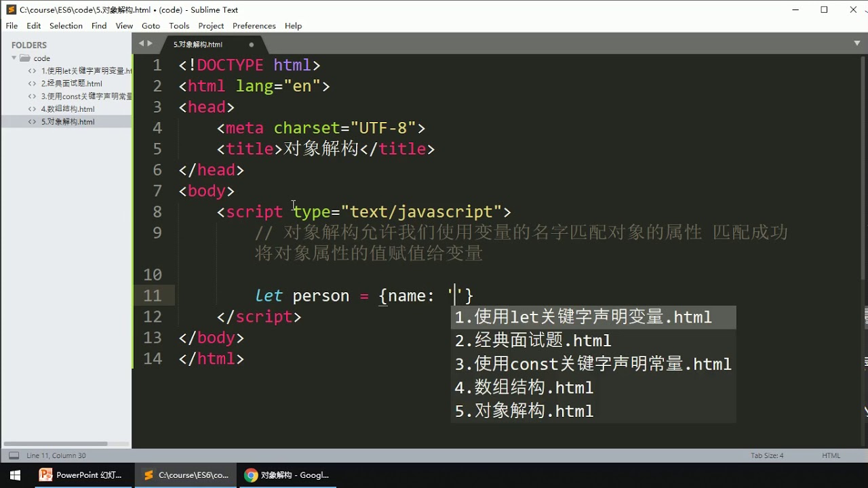This screenshot has height=488, width=868.
Task: Switch to PowerPoint in taskbar
Action: pos(83,475)
